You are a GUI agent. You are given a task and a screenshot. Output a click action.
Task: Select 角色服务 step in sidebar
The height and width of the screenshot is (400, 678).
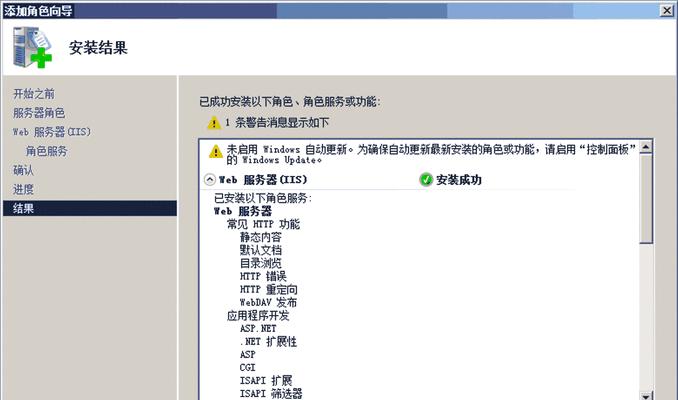[47, 151]
